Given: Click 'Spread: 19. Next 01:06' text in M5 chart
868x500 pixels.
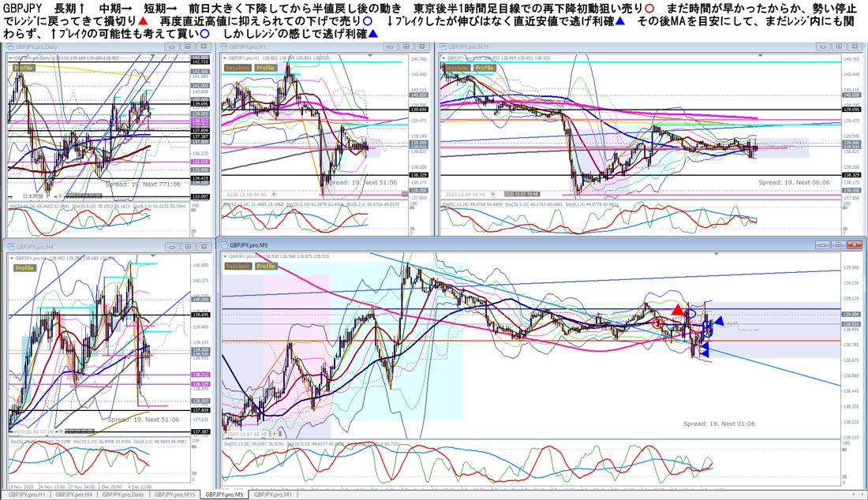Looking at the screenshot, I should 719,424.
